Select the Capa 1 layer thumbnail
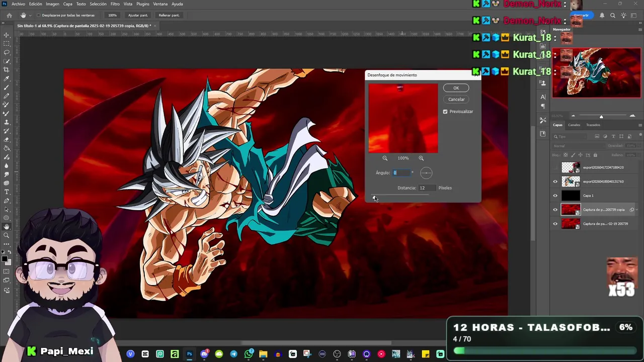Image resolution: width=644 pixels, height=362 pixels. [x=571, y=196]
